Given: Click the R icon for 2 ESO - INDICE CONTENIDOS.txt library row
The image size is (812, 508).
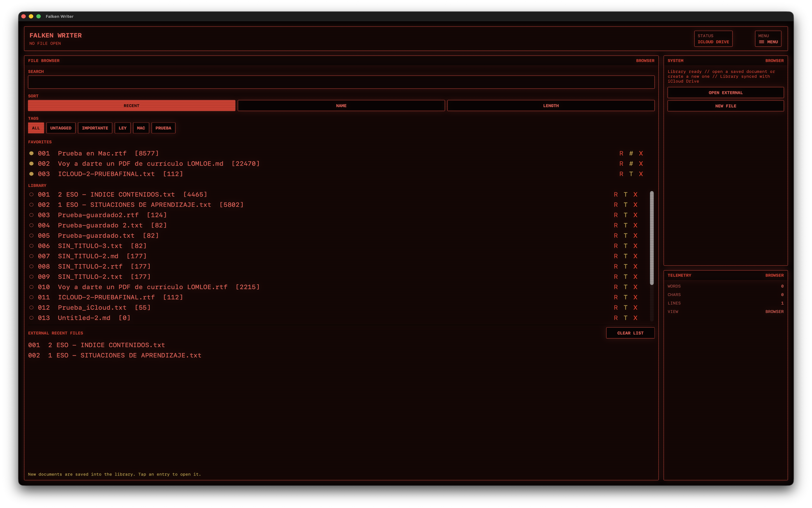Looking at the screenshot, I should coord(615,194).
